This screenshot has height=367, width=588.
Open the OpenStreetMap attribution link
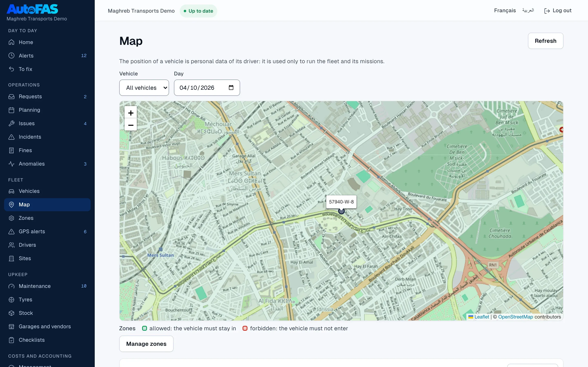(515, 317)
